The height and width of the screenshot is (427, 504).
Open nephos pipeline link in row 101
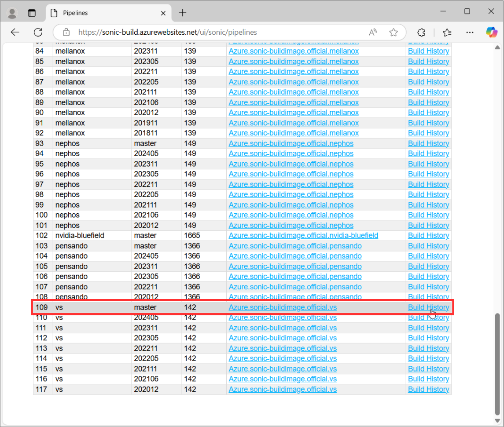(291, 225)
